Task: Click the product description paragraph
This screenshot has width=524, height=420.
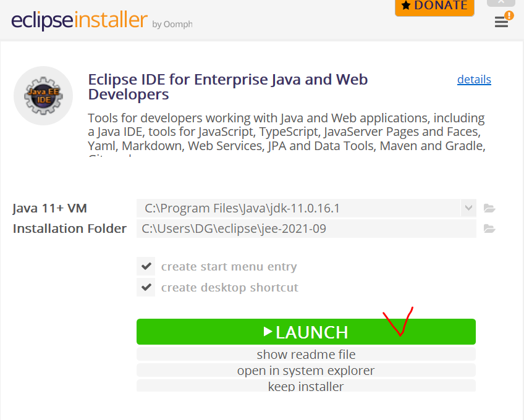Action: [286, 134]
